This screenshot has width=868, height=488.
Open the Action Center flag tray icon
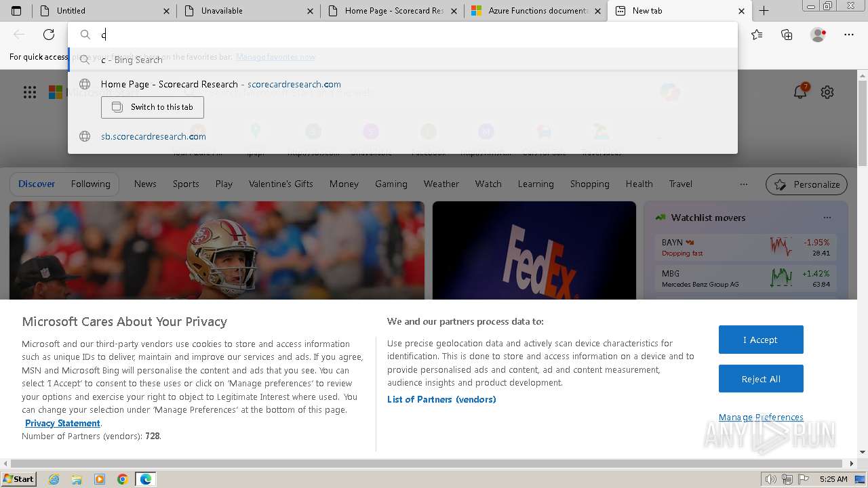pos(803,479)
